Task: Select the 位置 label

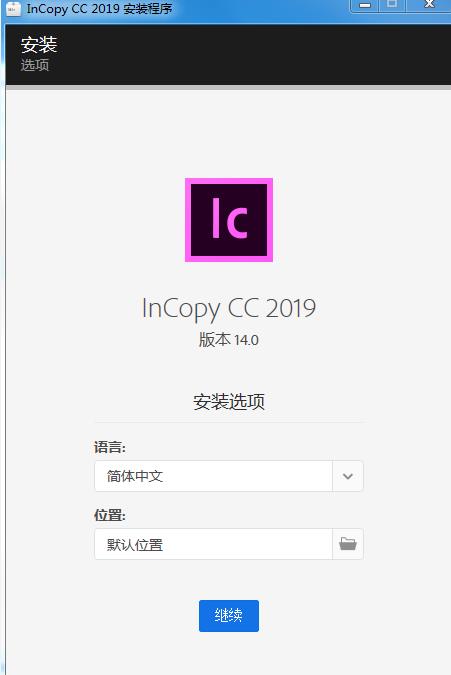Action: (110, 515)
